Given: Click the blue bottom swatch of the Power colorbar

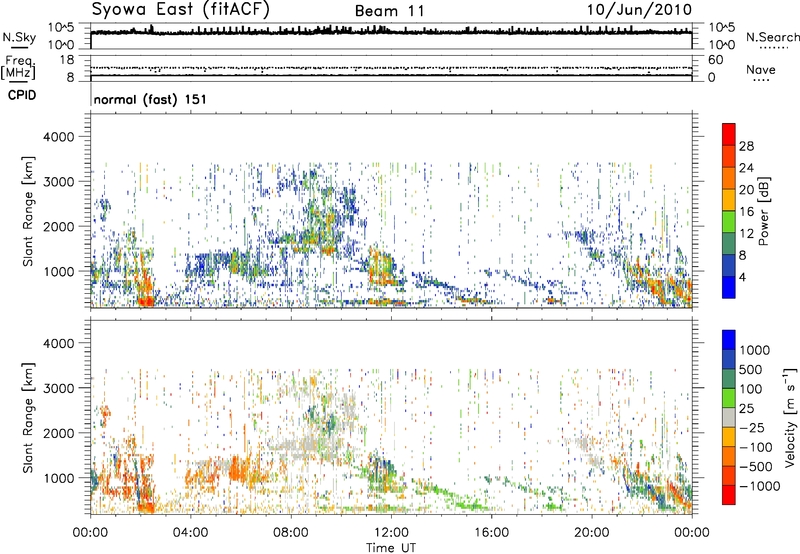Looking at the screenshot, I should click(x=729, y=287).
